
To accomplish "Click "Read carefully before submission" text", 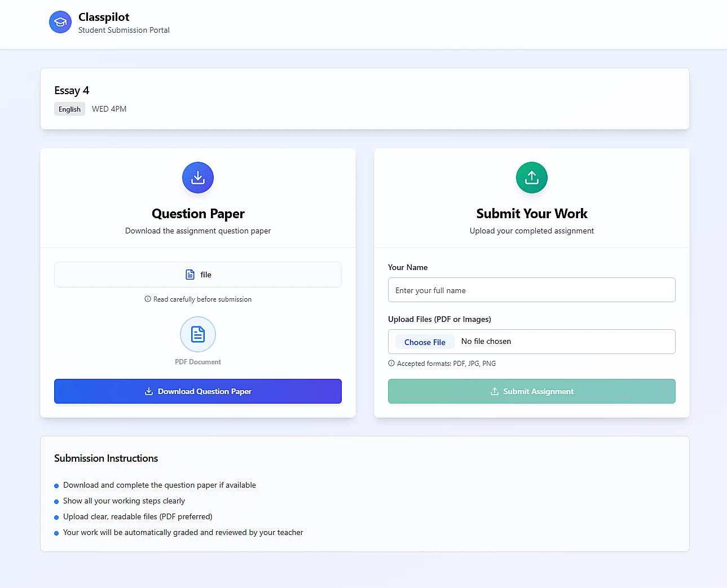I will pos(202,299).
